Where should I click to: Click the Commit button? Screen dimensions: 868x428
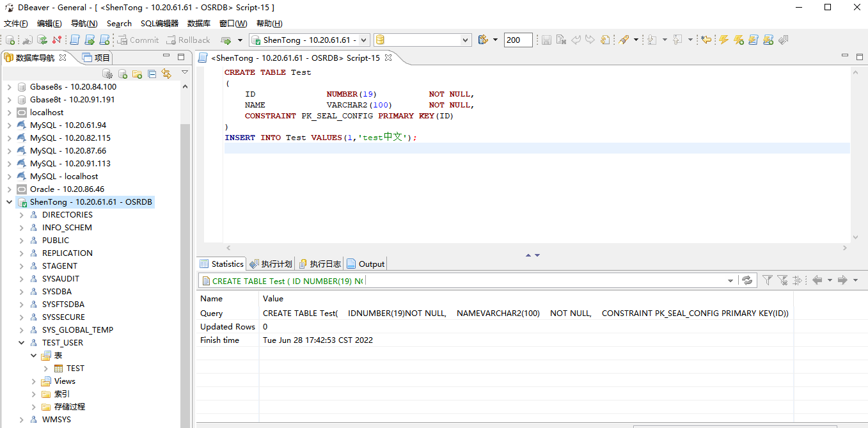pyautogui.click(x=138, y=40)
